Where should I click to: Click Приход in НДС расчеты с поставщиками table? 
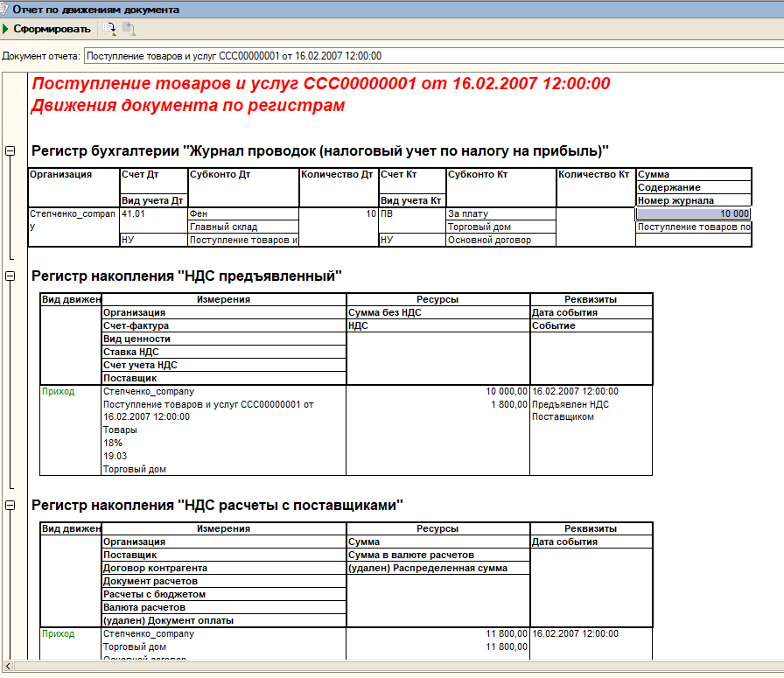point(58,633)
